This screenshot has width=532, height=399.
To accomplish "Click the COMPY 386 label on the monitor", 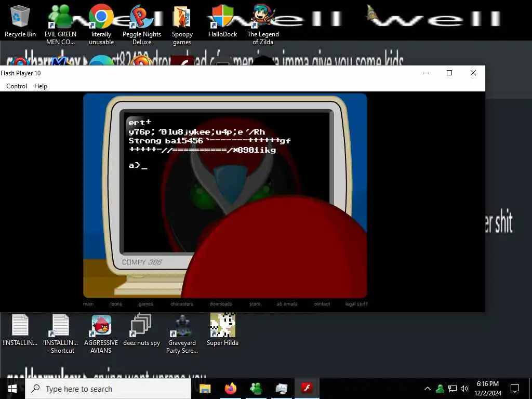I will pos(142,262).
